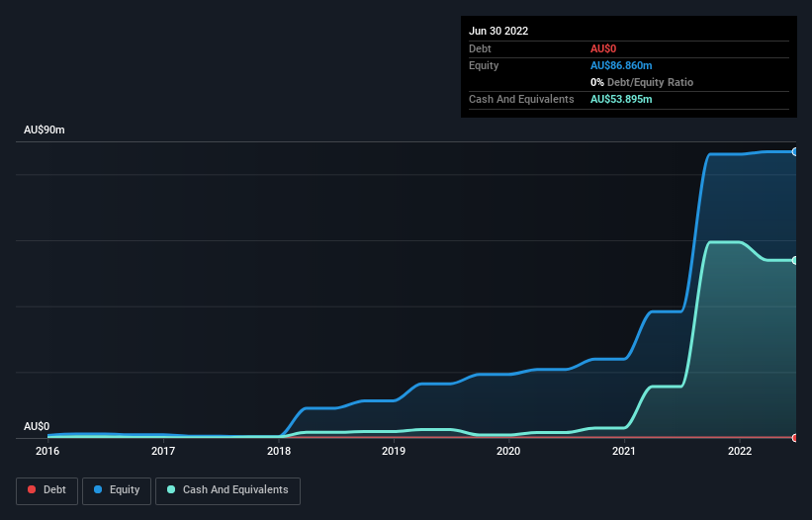This screenshot has width=812, height=520.
Task: Click the red Debt legend dot
Action: coord(32,489)
